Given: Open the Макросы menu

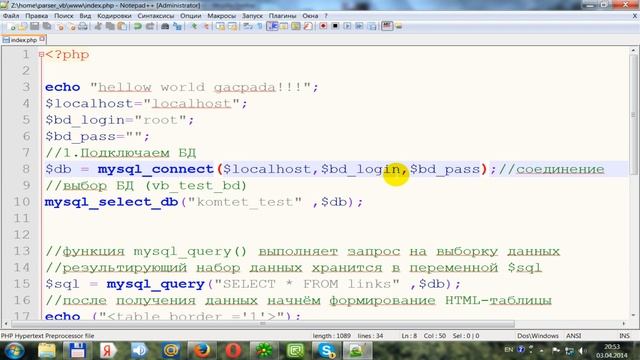Looking at the screenshot, I should [222, 16].
